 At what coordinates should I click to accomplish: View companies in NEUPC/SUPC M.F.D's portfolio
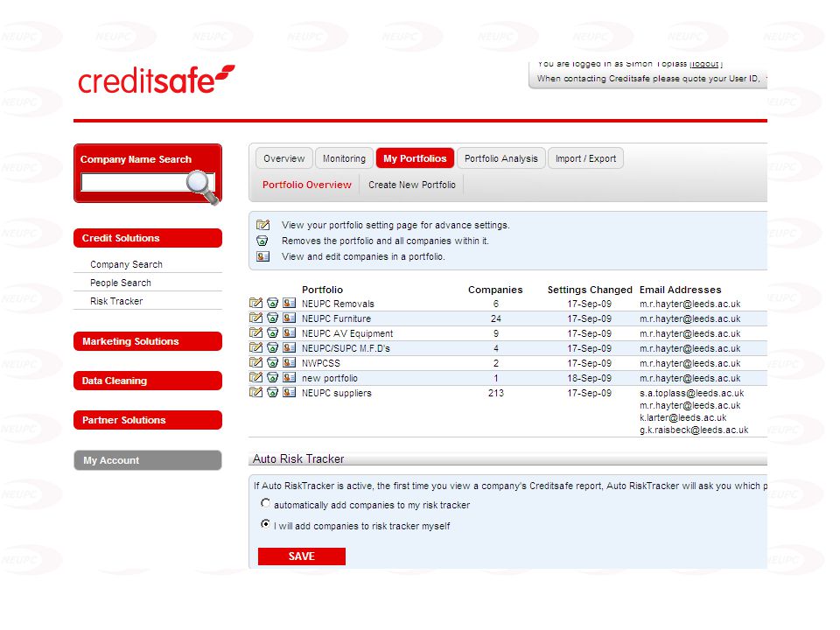290,347
